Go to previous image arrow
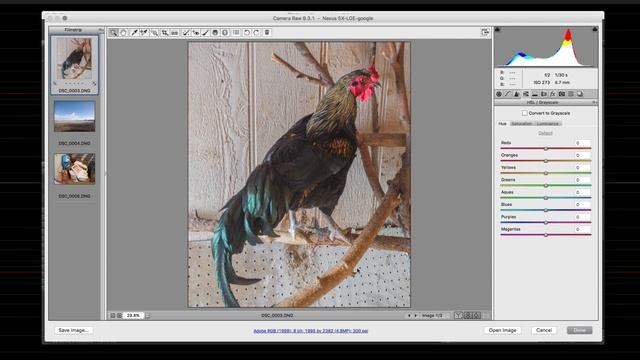This screenshot has width=640, height=360. 409,316
